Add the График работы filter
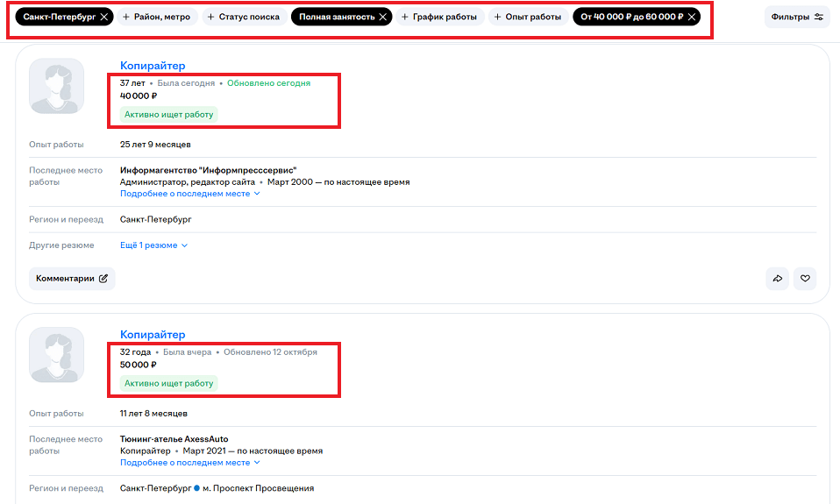The width and height of the screenshot is (840, 504). pyautogui.click(x=439, y=17)
